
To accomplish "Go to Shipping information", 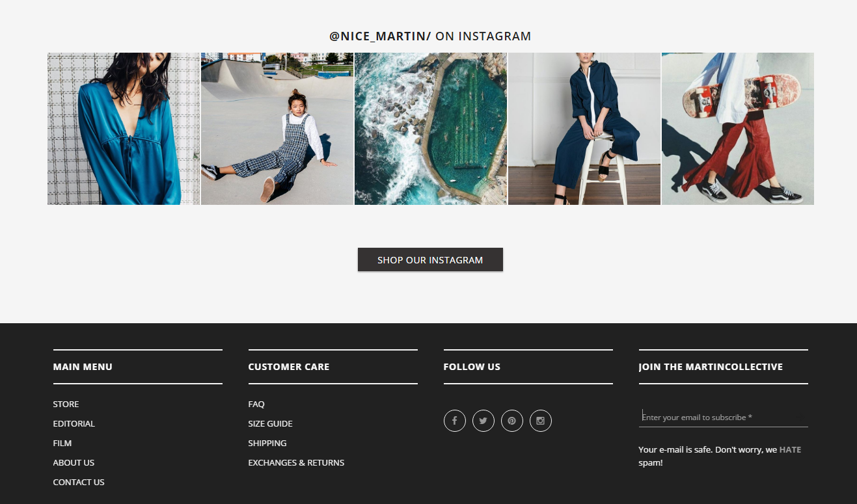I will [x=267, y=444].
